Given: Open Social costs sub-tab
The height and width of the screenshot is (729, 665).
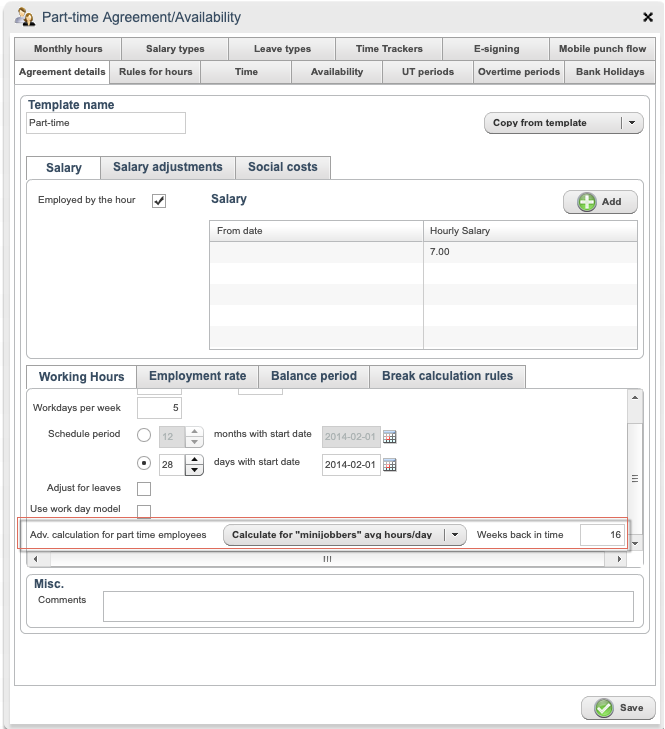Looking at the screenshot, I should (x=283, y=167).
